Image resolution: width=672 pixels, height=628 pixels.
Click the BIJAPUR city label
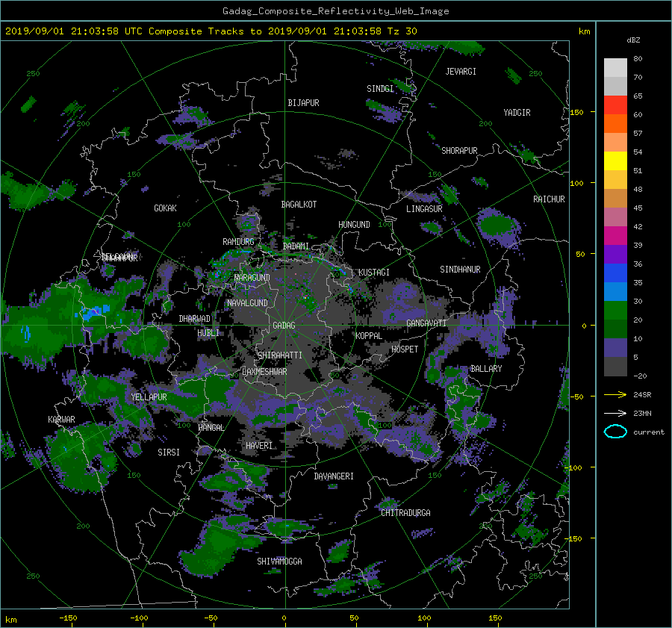point(303,103)
